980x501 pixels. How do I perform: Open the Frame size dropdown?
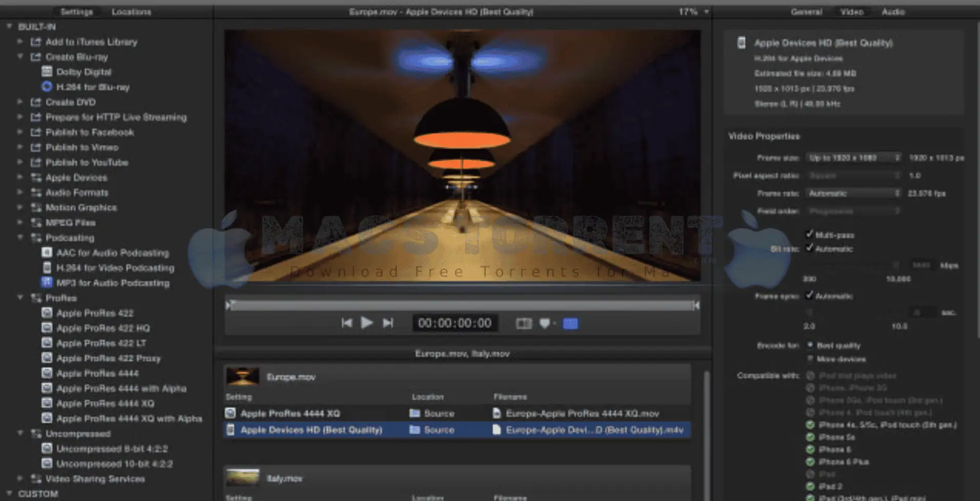853,158
